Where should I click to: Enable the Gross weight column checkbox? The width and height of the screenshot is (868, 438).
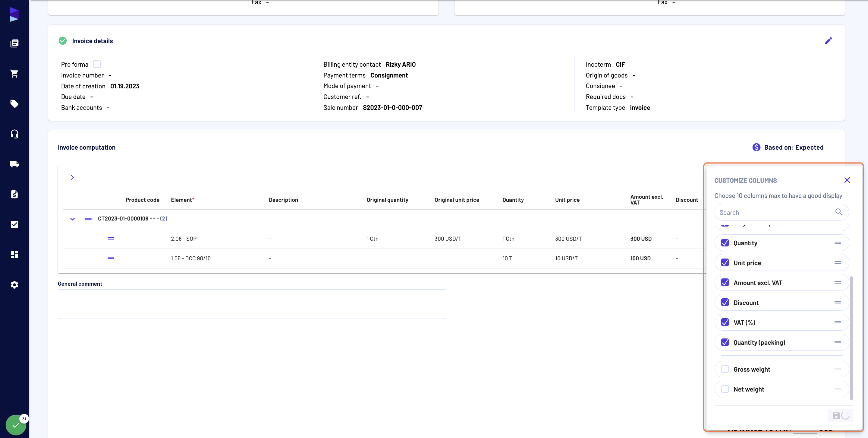point(725,369)
